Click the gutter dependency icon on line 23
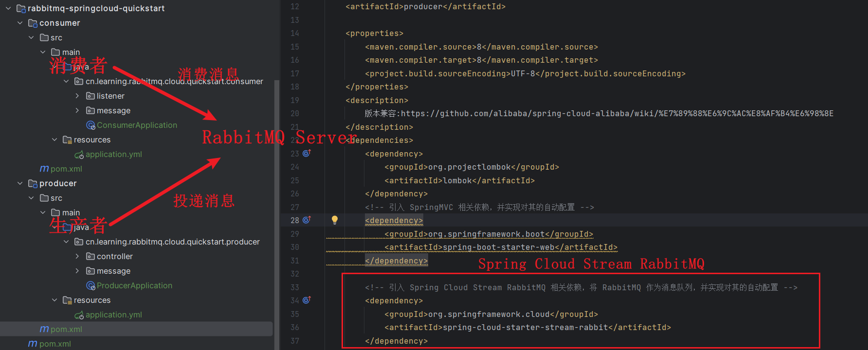 [307, 153]
